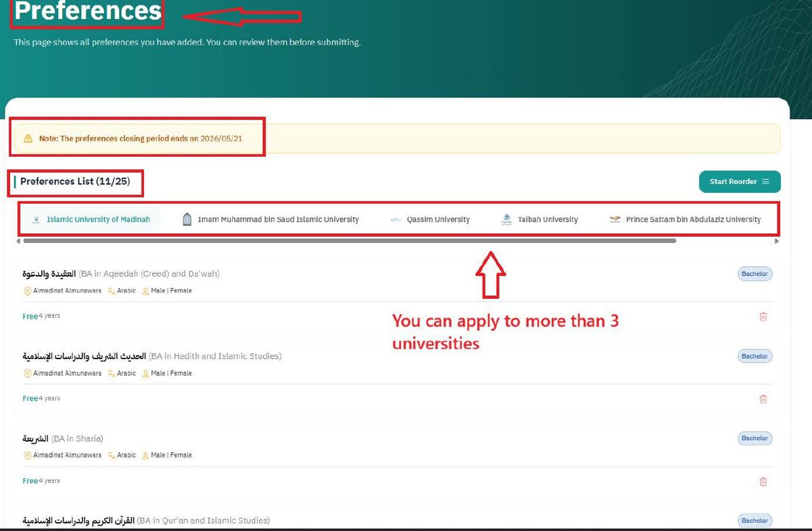Click language icon in Hadith row
Screen dimensions: 812x531
(112, 373)
